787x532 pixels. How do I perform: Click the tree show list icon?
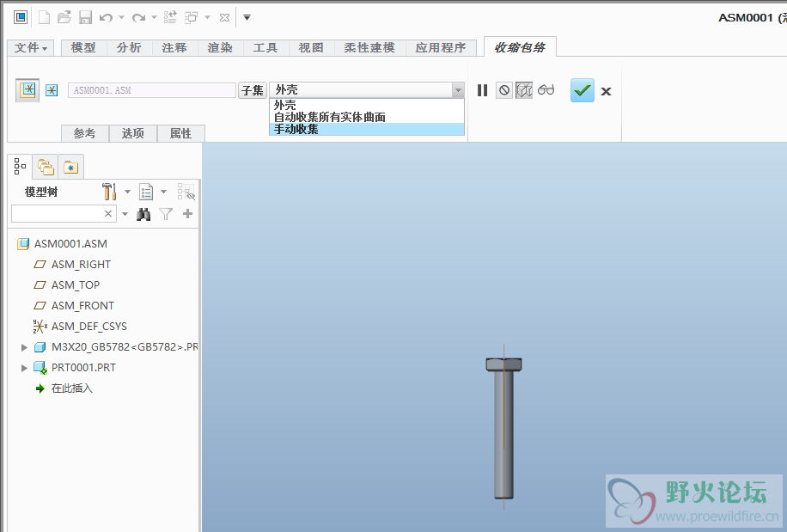coord(146,192)
